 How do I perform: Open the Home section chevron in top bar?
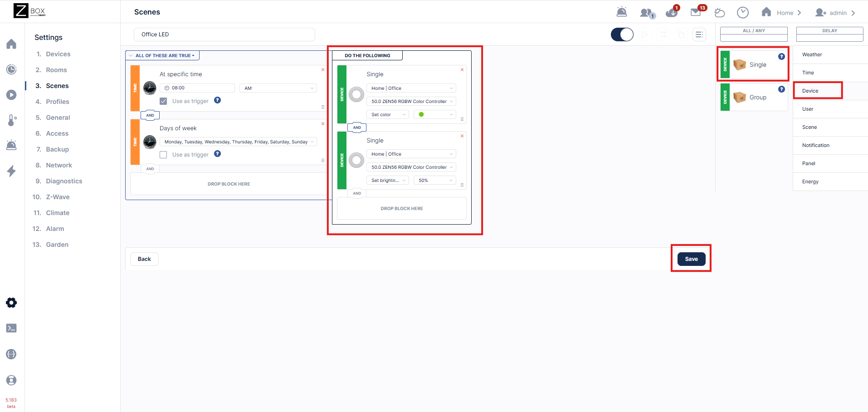799,13
